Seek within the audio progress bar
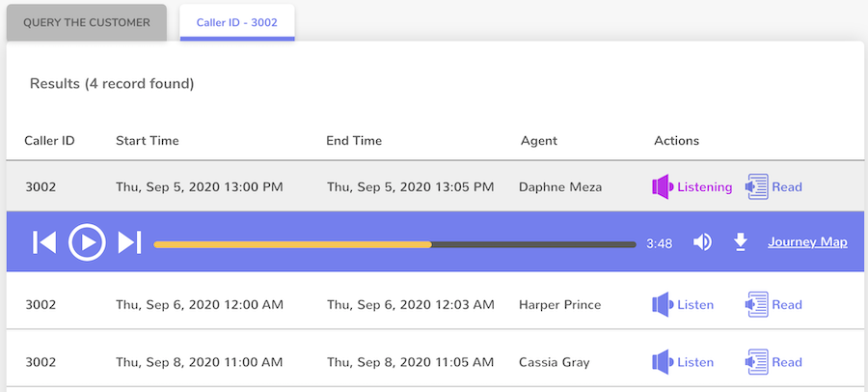The image size is (868, 392). [x=394, y=244]
